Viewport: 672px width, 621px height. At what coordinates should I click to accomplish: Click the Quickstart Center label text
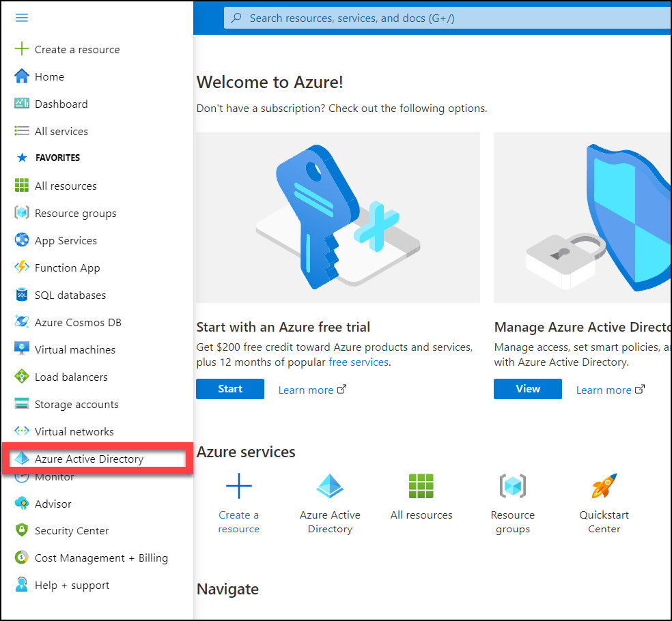tap(604, 522)
